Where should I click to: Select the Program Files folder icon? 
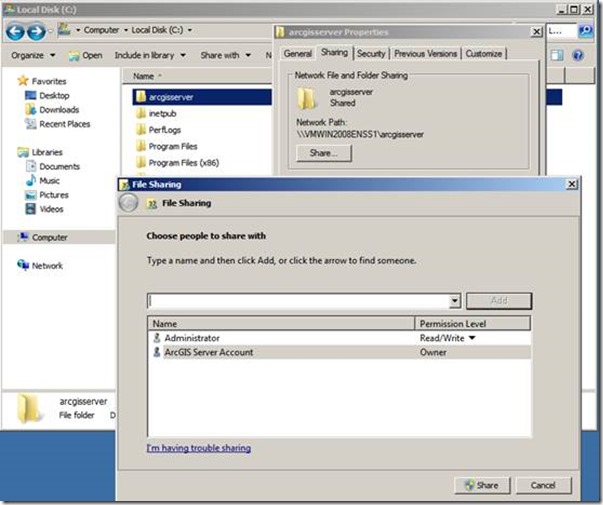pos(141,146)
